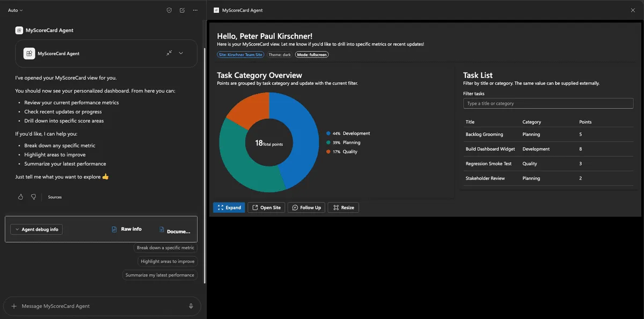Open the Docume... file attachment

pos(175,231)
